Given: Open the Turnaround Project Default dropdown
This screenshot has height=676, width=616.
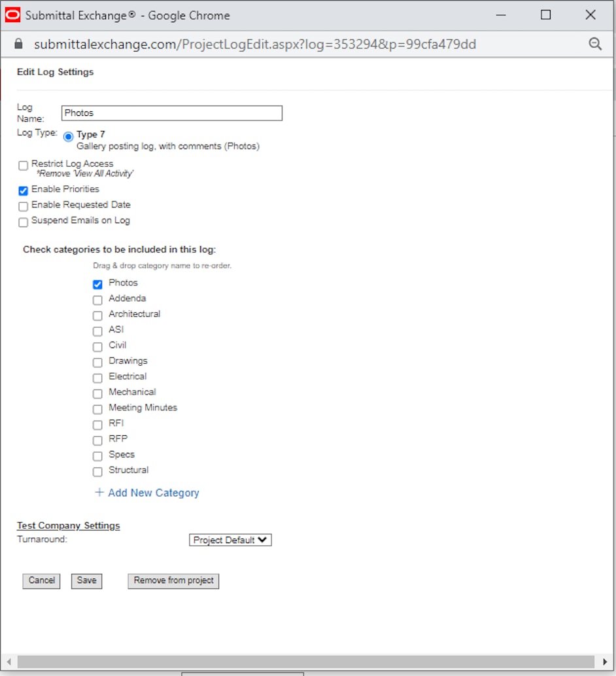Looking at the screenshot, I should coord(230,540).
